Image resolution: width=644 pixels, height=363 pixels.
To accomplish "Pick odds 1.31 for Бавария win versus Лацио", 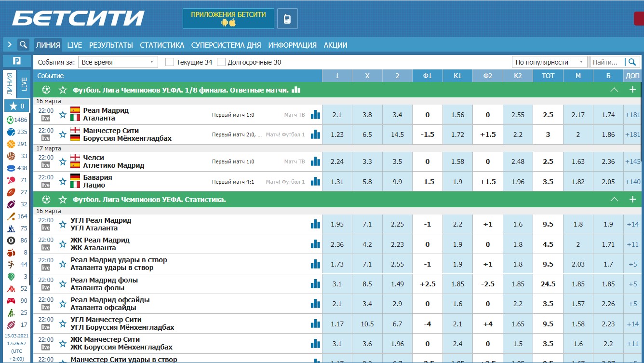I will [x=337, y=182].
